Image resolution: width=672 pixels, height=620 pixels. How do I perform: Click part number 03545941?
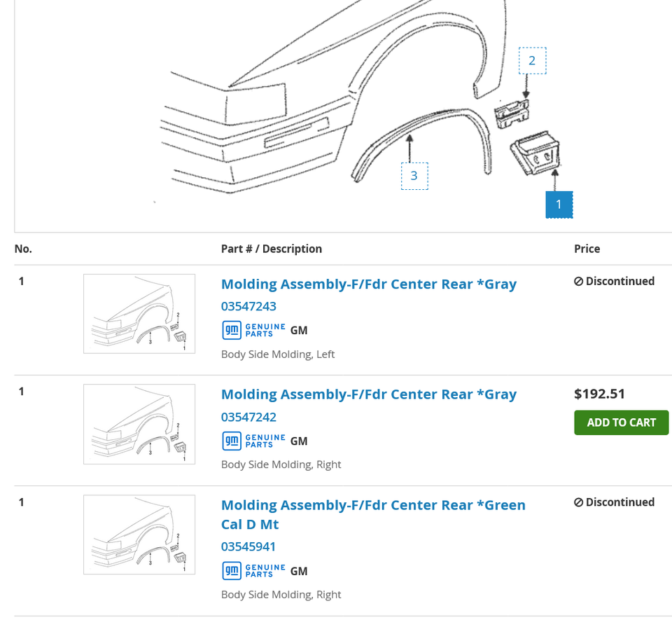pyautogui.click(x=248, y=546)
